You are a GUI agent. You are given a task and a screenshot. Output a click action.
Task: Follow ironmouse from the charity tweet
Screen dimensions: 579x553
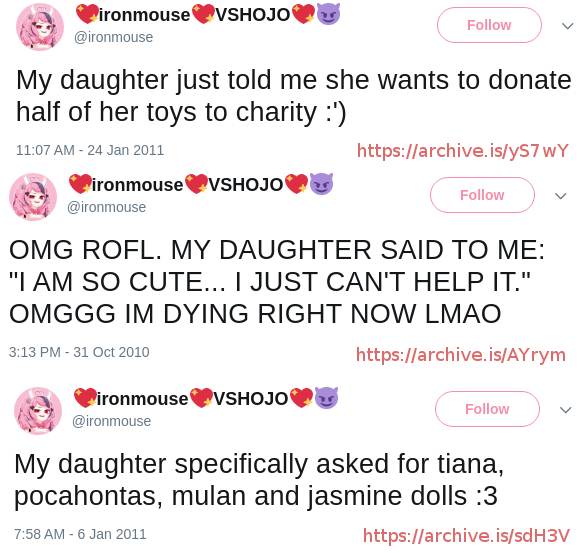[489, 25]
